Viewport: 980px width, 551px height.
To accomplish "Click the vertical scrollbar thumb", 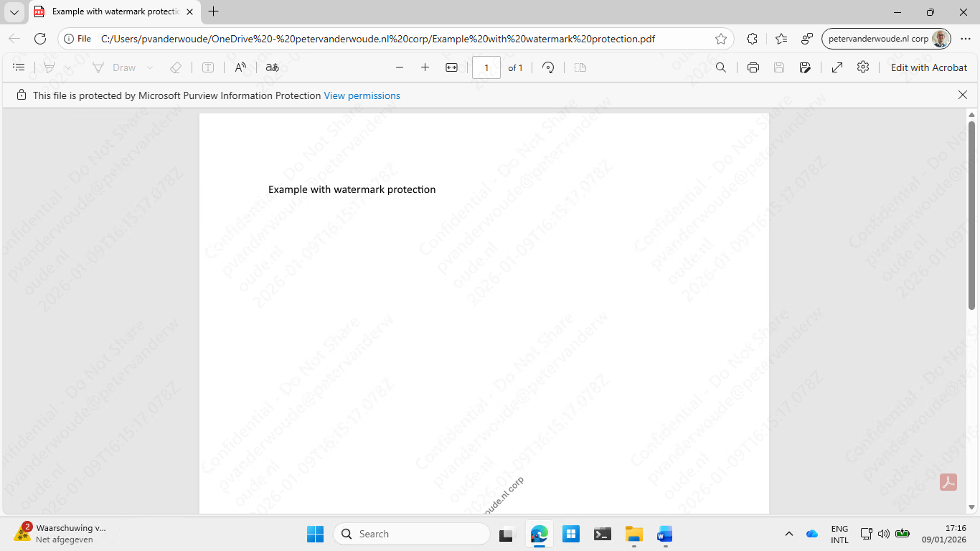I will tap(972, 215).
